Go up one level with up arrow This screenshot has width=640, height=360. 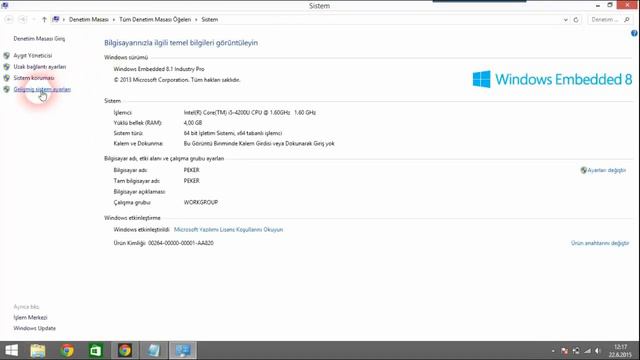click(44, 20)
